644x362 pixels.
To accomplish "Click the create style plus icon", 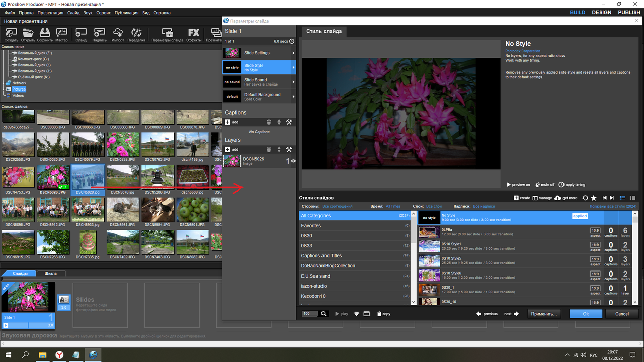I will pyautogui.click(x=516, y=198).
